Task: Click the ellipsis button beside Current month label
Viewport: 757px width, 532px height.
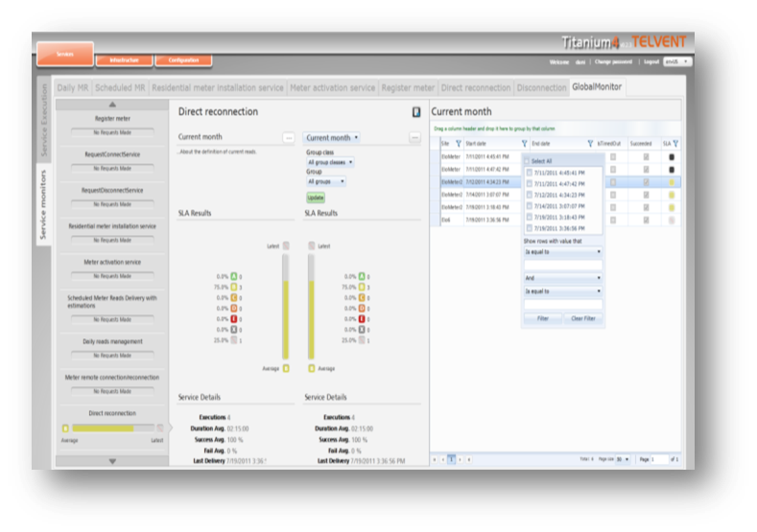Action: (x=288, y=138)
